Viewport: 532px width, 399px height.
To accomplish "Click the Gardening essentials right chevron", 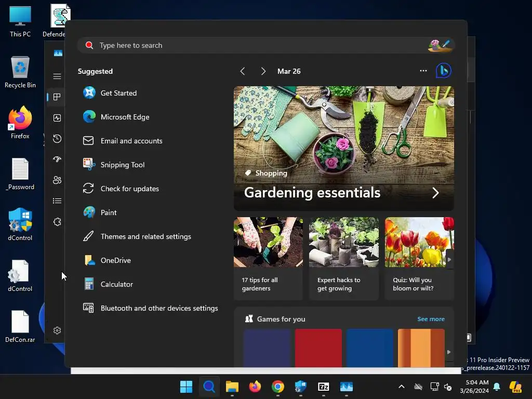I will tap(436, 193).
